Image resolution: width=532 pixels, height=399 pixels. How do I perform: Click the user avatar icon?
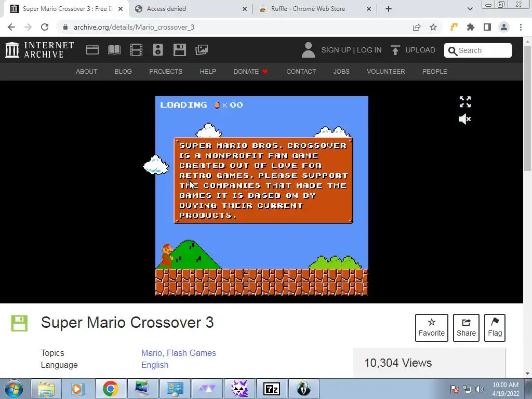coord(308,50)
